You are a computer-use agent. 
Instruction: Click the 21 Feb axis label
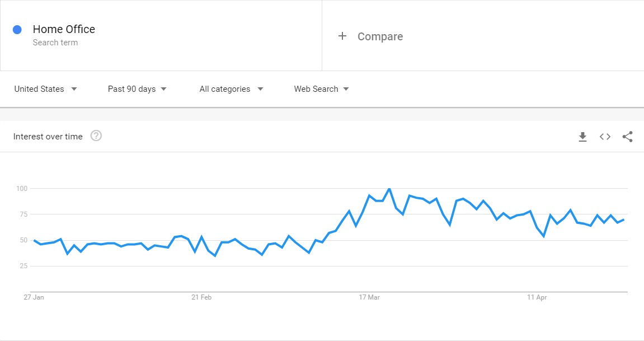[201, 297]
